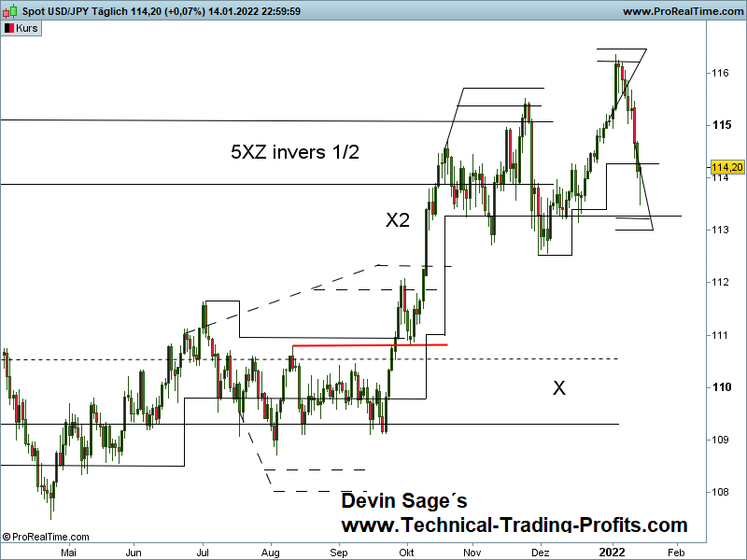Click the 5XZ invers 1/2 annotation

tap(295, 152)
